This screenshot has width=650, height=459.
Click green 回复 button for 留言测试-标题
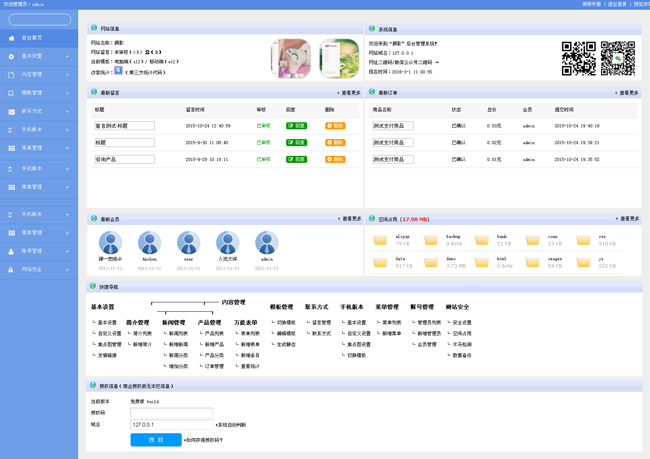point(296,126)
